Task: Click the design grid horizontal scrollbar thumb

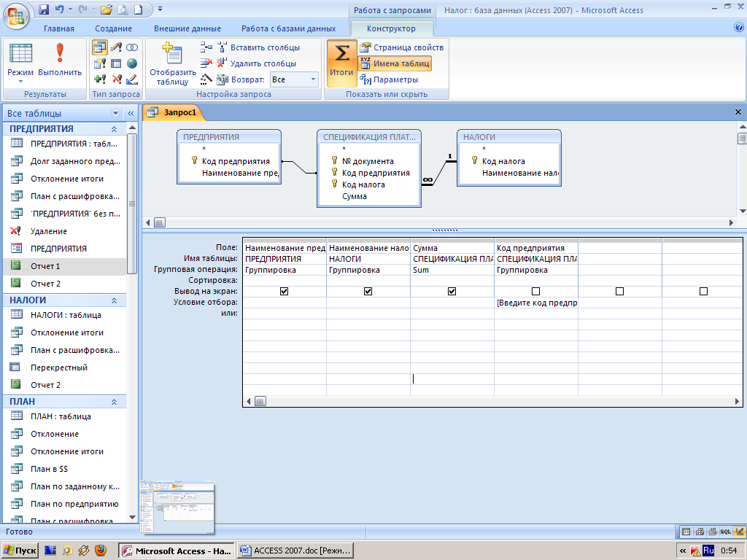Action: click(260, 402)
